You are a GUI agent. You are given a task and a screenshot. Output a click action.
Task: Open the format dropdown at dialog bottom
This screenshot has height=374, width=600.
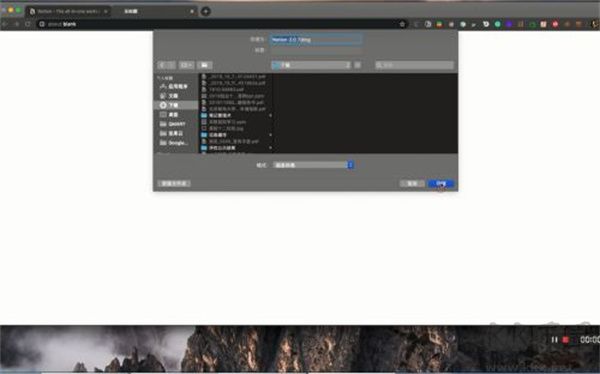[313, 165]
